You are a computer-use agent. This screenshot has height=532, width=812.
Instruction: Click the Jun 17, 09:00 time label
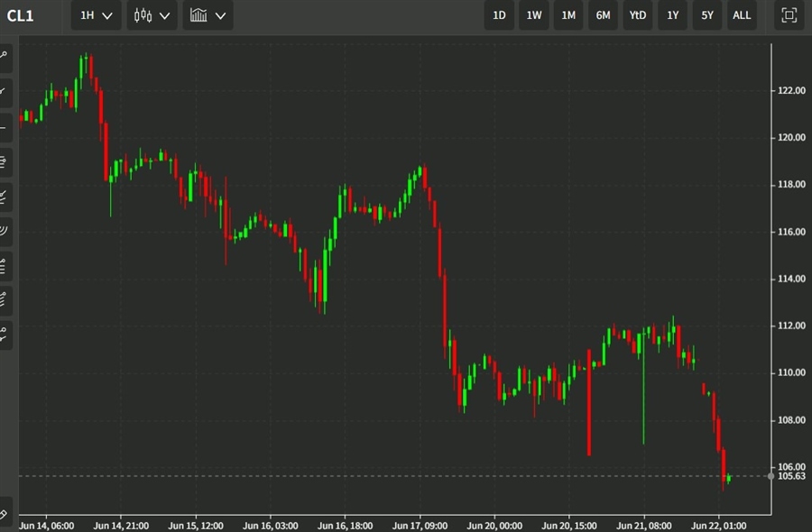point(420,526)
